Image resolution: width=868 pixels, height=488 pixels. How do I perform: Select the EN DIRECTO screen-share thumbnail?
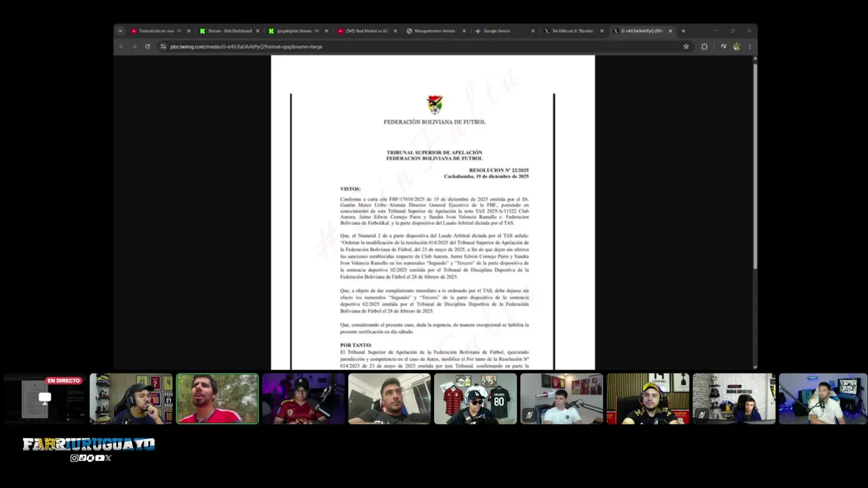click(45, 399)
